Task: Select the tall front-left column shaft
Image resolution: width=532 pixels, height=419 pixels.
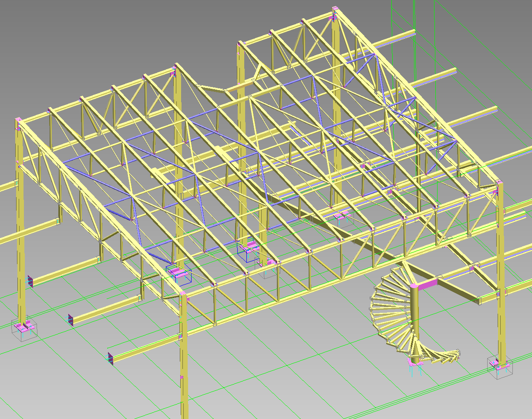Action: [20, 222]
